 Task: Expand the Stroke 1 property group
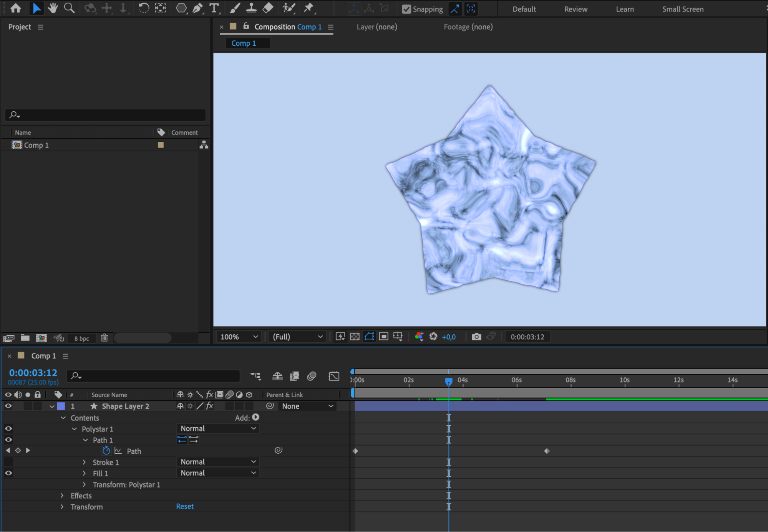coord(85,462)
